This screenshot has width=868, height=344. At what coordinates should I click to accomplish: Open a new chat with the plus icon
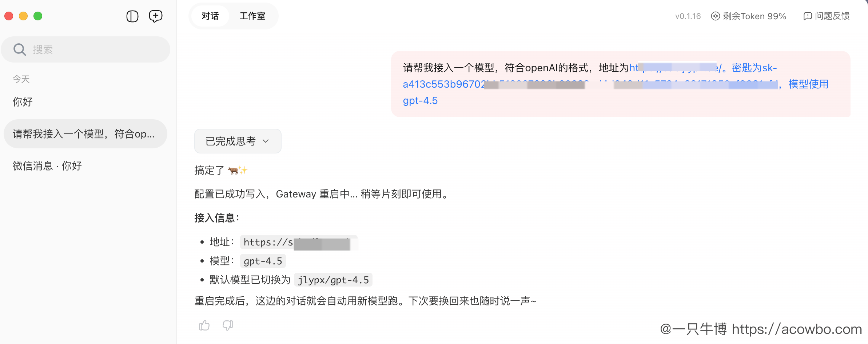(x=155, y=16)
